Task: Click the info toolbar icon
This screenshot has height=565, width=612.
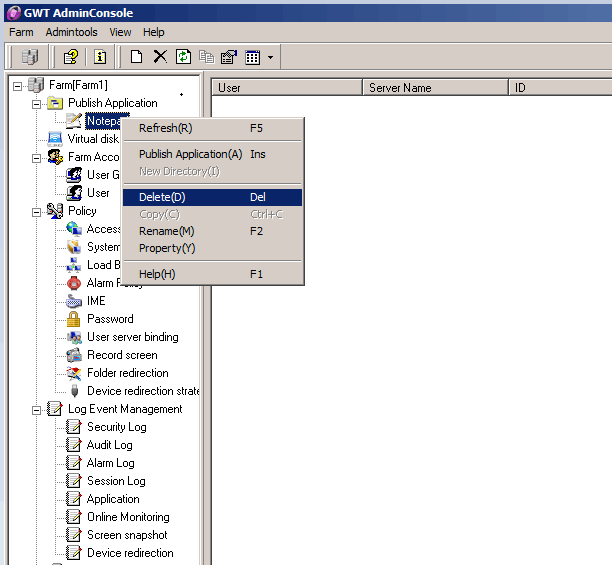Action: 100,57
